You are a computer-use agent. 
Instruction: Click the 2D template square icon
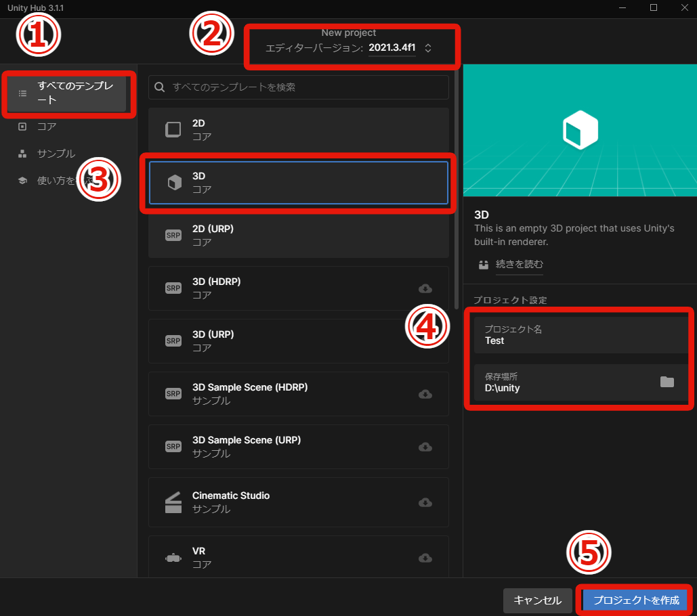point(173,130)
